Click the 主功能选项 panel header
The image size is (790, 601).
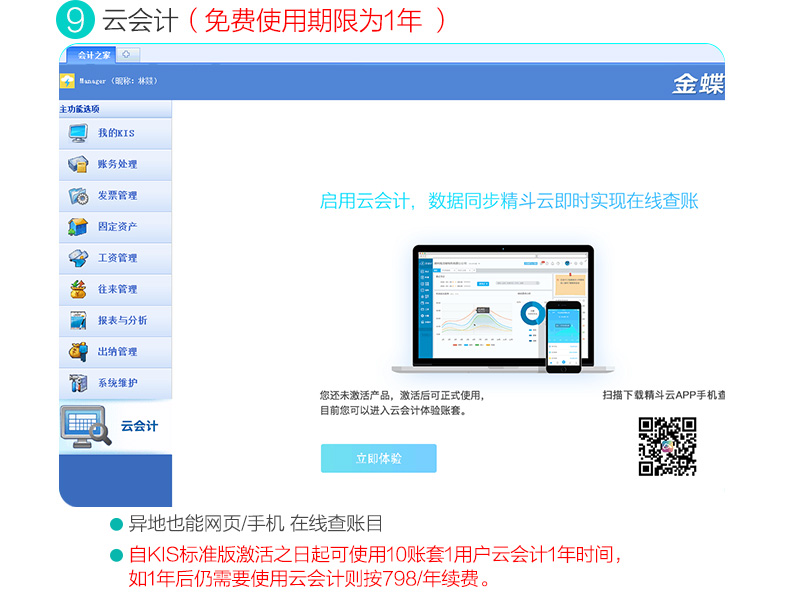80,108
